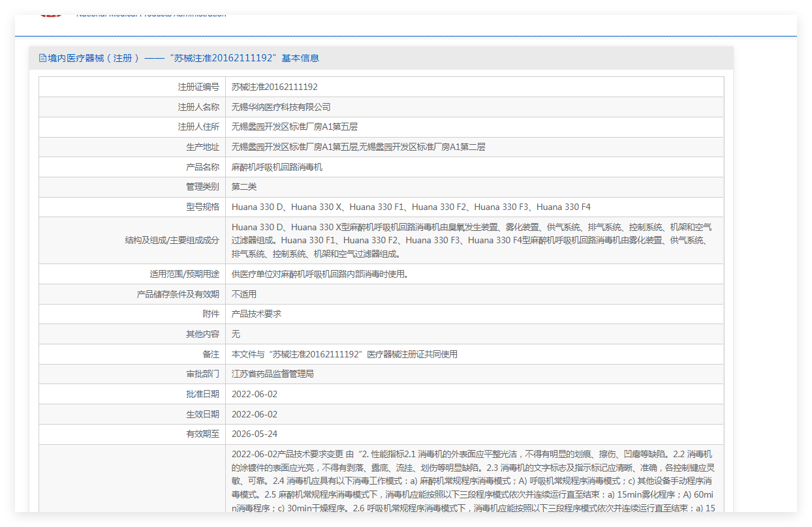Select registrant address 无锡蠡园开发区标准厂房A1第五层
The height and width of the screenshot is (527, 812).
click(x=294, y=127)
